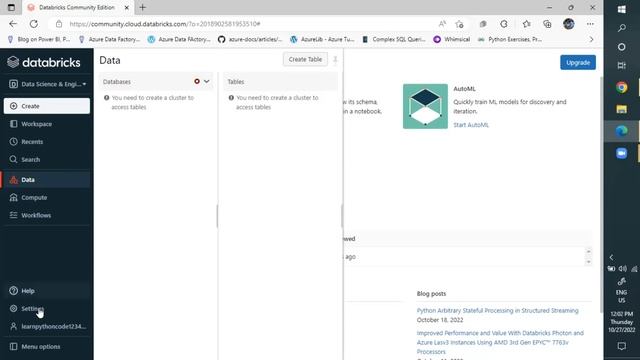Image resolution: width=640 pixels, height=360 pixels.
Task: Open the notification center icon
Action: click(622, 346)
